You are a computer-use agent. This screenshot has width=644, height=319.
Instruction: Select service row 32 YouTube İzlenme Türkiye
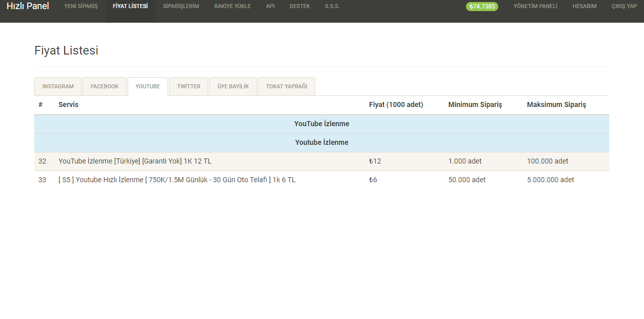click(x=135, y=162)
